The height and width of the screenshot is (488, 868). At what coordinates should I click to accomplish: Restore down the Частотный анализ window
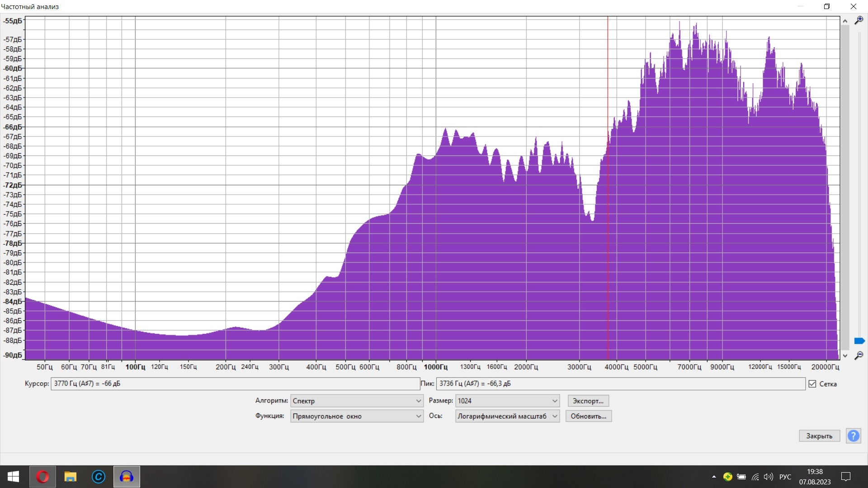click(x=827, y=6)
